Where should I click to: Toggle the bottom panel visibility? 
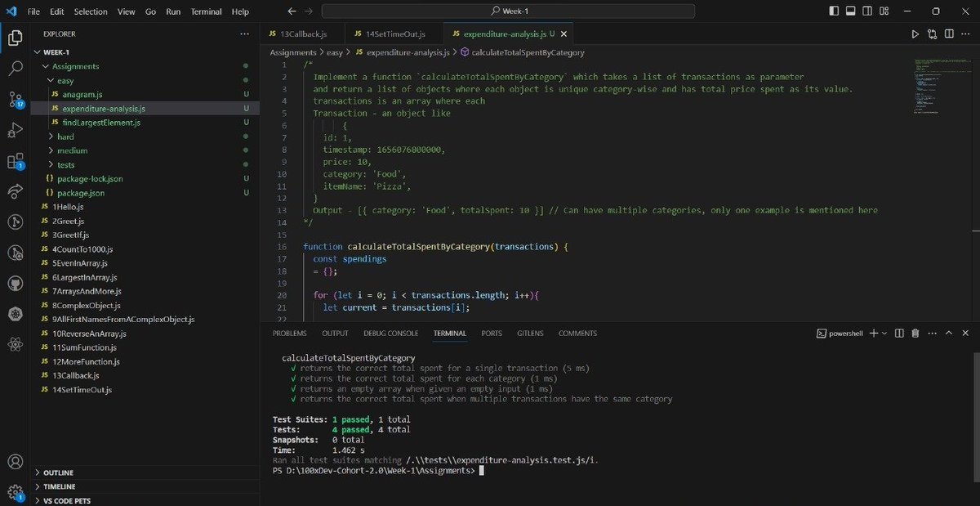point(850,11)
